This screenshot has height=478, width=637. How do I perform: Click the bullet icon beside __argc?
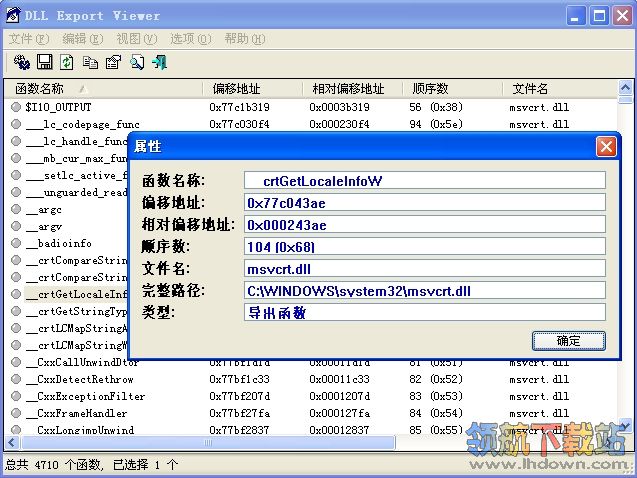coord(16,209)
